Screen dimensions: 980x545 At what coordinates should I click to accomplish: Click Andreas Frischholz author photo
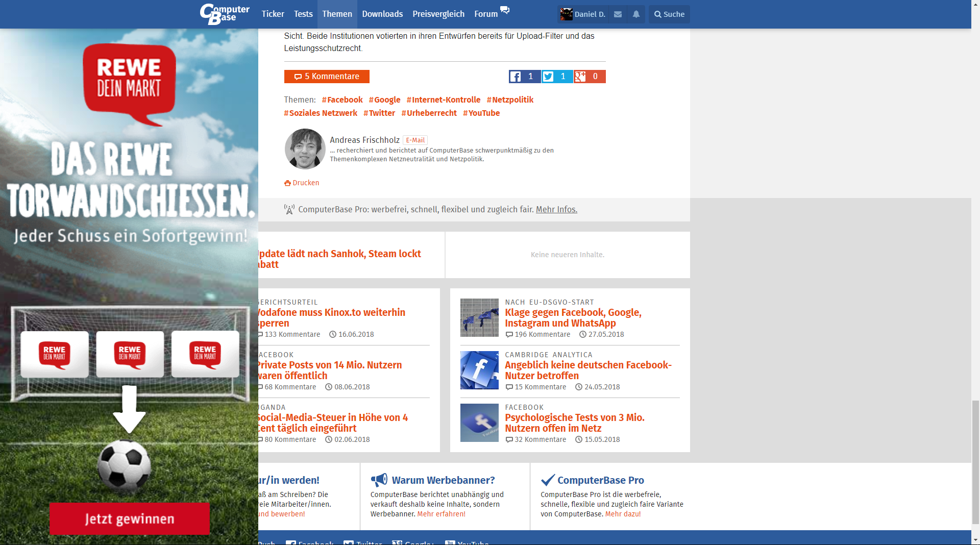305,149
